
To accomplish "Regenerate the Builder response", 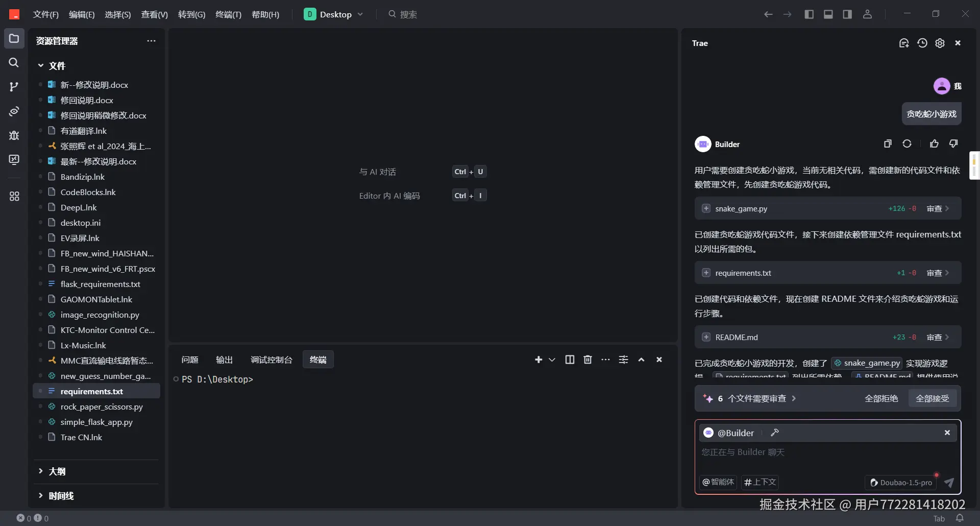I will 907,144.
